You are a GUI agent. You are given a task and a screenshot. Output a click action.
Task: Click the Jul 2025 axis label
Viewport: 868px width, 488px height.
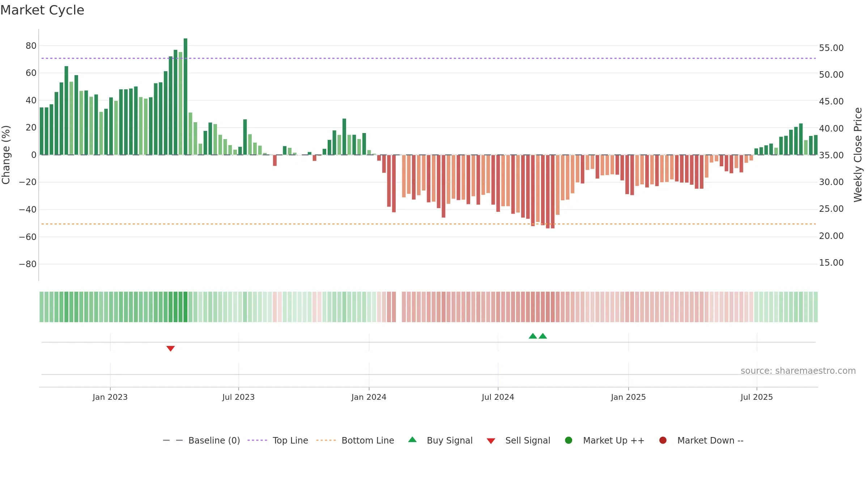[757, 397]
